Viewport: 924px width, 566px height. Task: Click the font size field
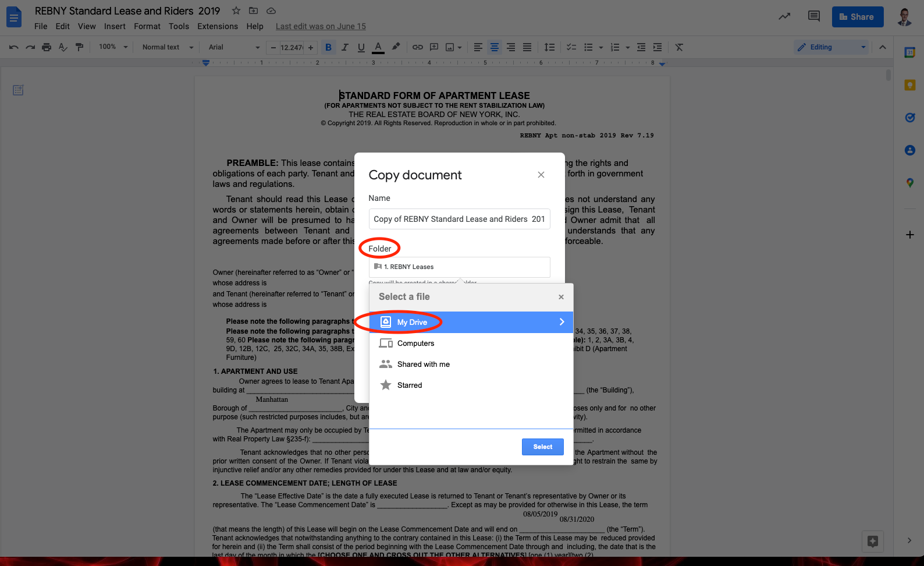292,48
